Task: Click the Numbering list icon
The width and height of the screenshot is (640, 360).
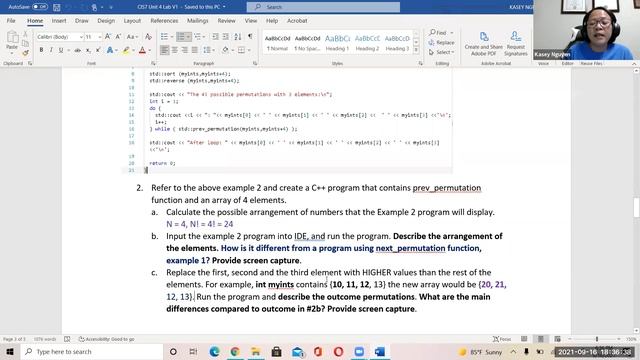Action: [x=181, y=37]
